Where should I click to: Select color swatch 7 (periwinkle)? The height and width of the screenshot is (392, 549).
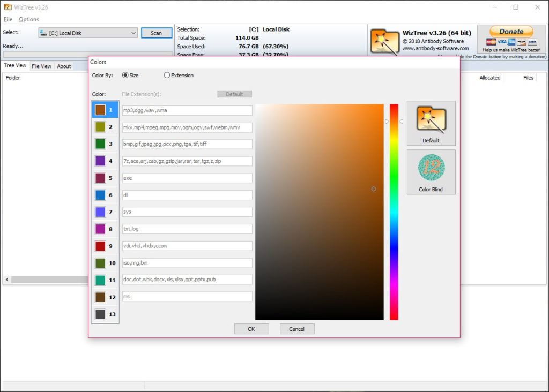pyautogui.click(x=100, y=212)
